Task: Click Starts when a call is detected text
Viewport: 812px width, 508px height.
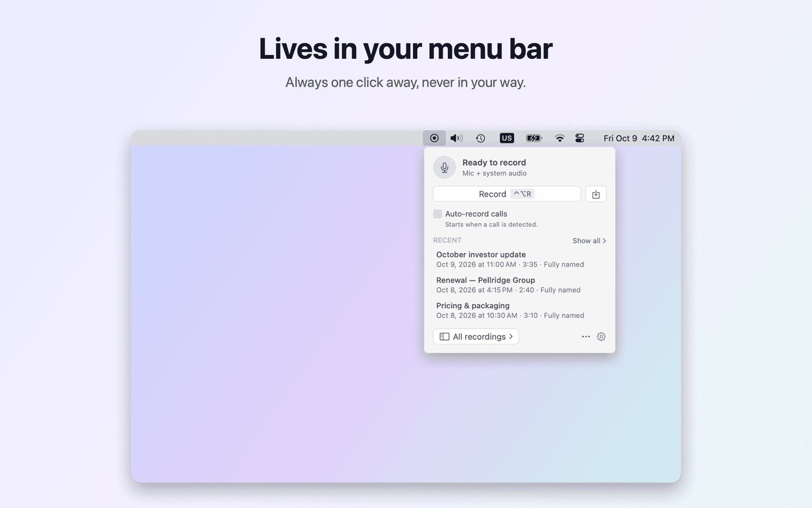Action: click(491, 225)
